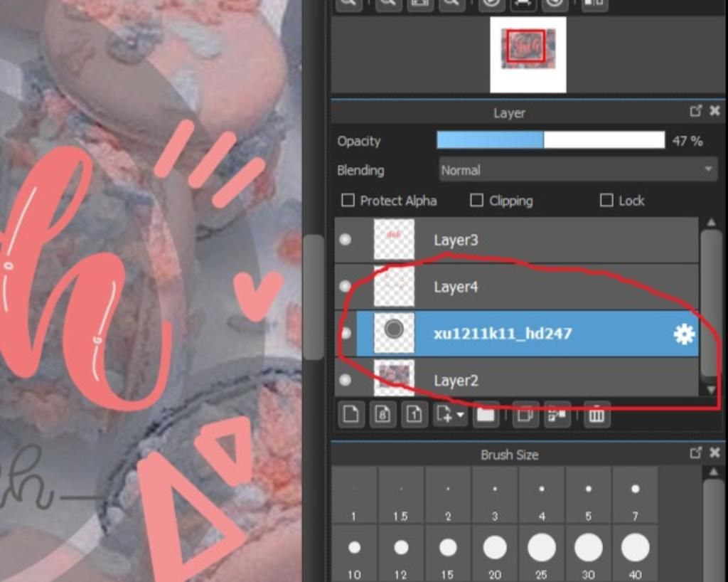Viewport: 728px width, 582px height.
Task: Choose brush size 40
Action: point(635,554)
